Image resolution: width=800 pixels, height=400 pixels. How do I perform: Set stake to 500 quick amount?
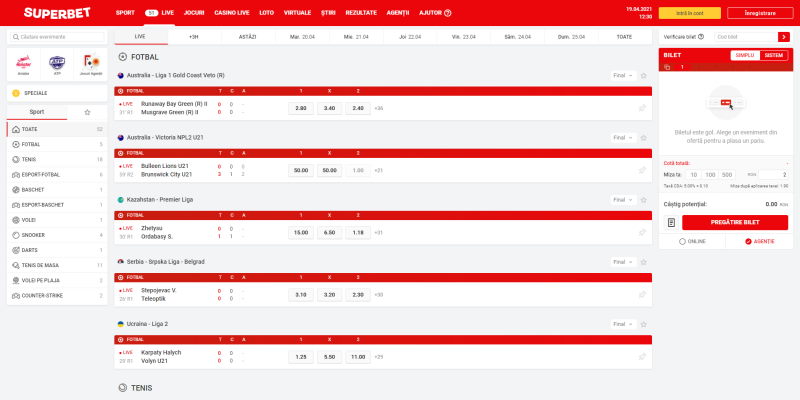[x=727, y=174]
